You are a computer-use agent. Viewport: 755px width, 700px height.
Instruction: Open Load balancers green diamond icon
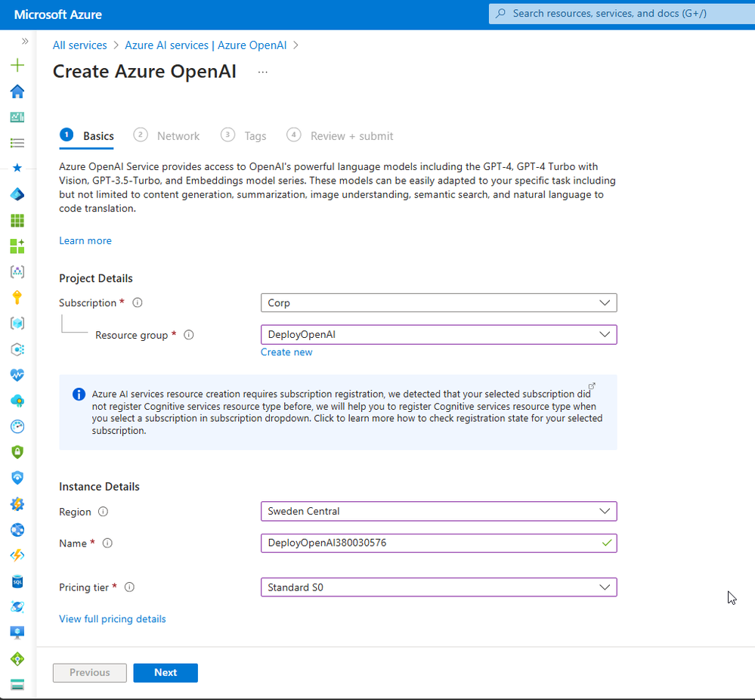(x=17, y=658)
